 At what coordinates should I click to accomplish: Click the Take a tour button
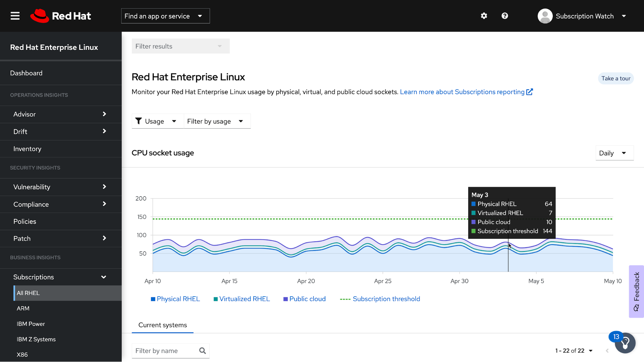(x=616, y=79)
